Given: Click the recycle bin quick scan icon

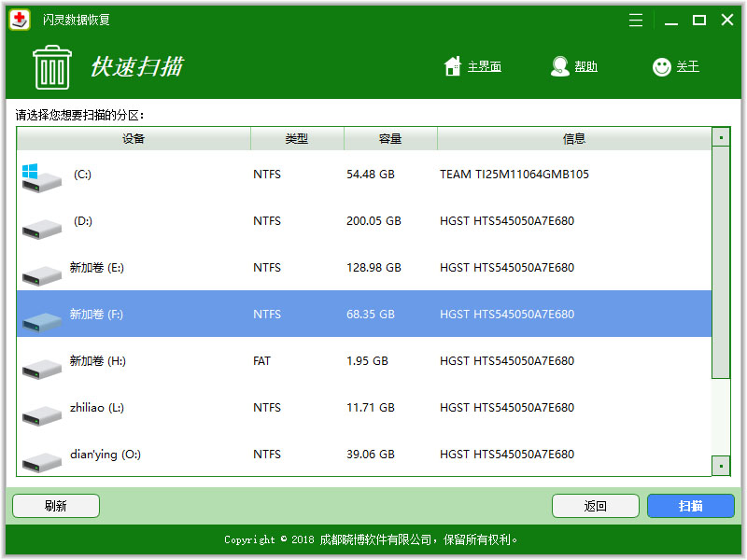Looking at the screenshot, I should point(52,67).
